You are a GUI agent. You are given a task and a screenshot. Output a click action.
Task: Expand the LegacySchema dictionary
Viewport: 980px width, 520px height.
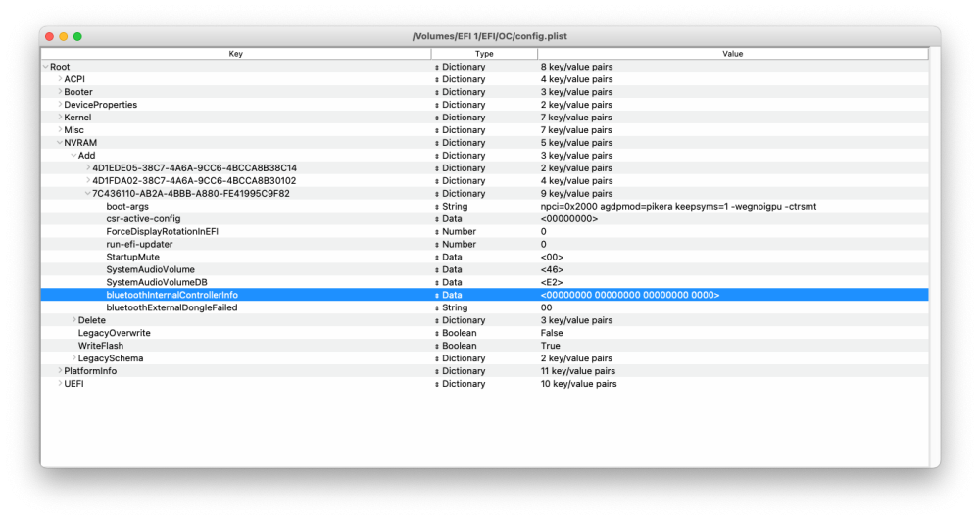(x=73, y=358)
